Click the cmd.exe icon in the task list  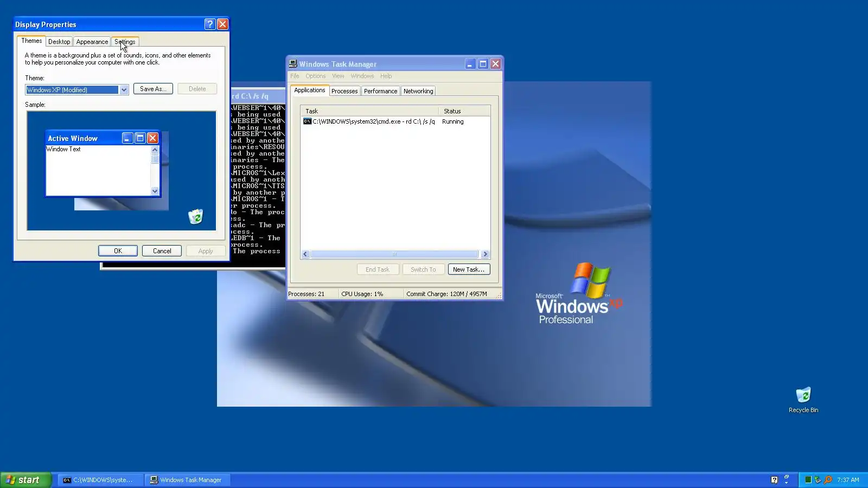tap(307, 121)
